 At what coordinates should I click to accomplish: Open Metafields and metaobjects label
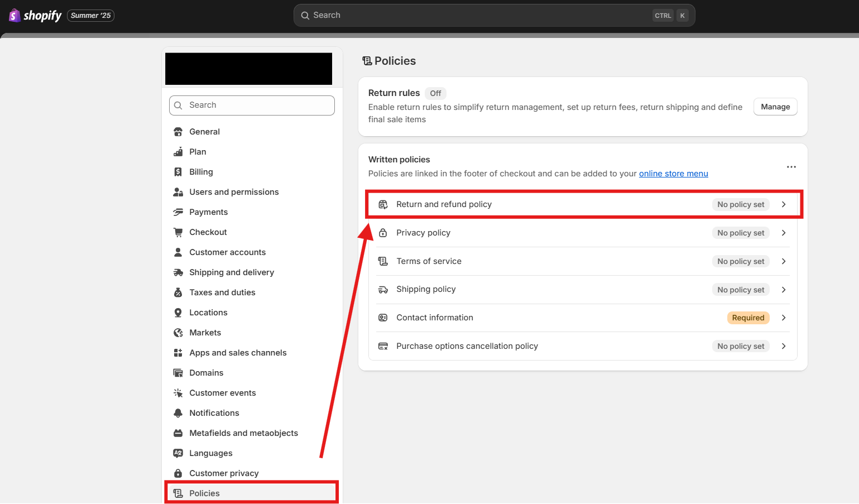click(x=243, y=433)
